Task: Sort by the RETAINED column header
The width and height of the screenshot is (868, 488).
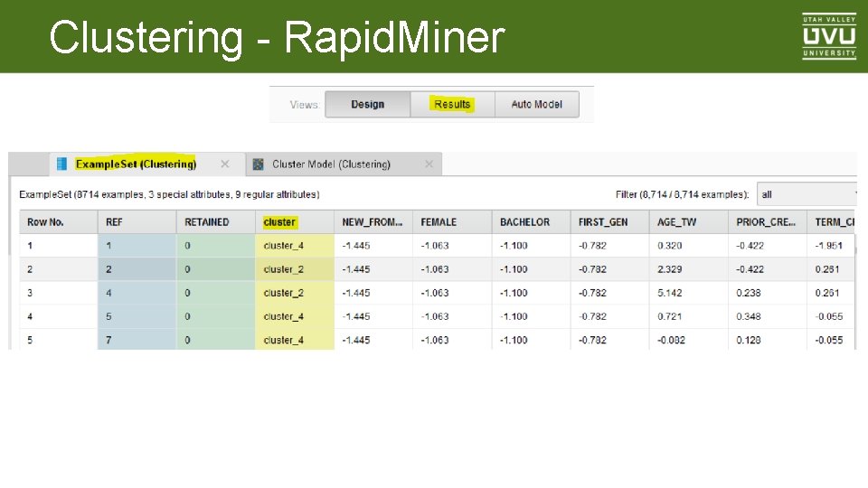Action: point(216,222)
